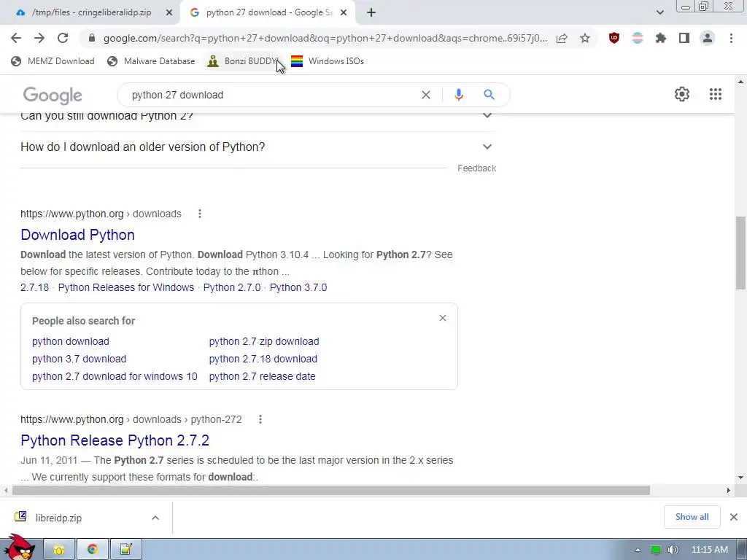Send Feedback on People also ask
The image size is (747, 560).
point(476,168)
